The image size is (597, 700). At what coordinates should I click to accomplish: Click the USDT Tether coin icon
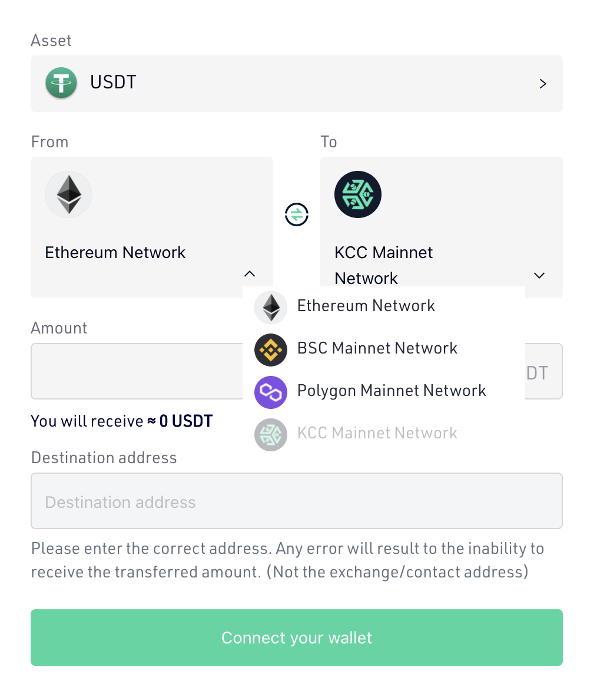pos(61,83)
